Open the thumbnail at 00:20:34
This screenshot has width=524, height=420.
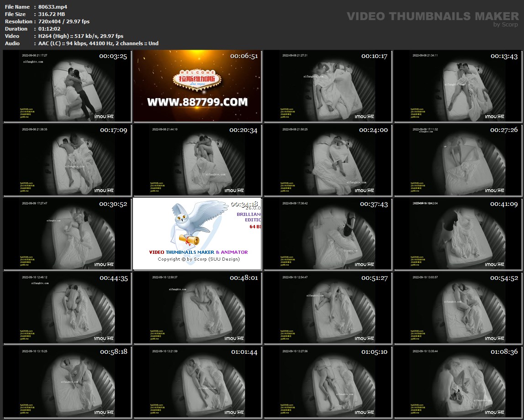tap(197, 160)
